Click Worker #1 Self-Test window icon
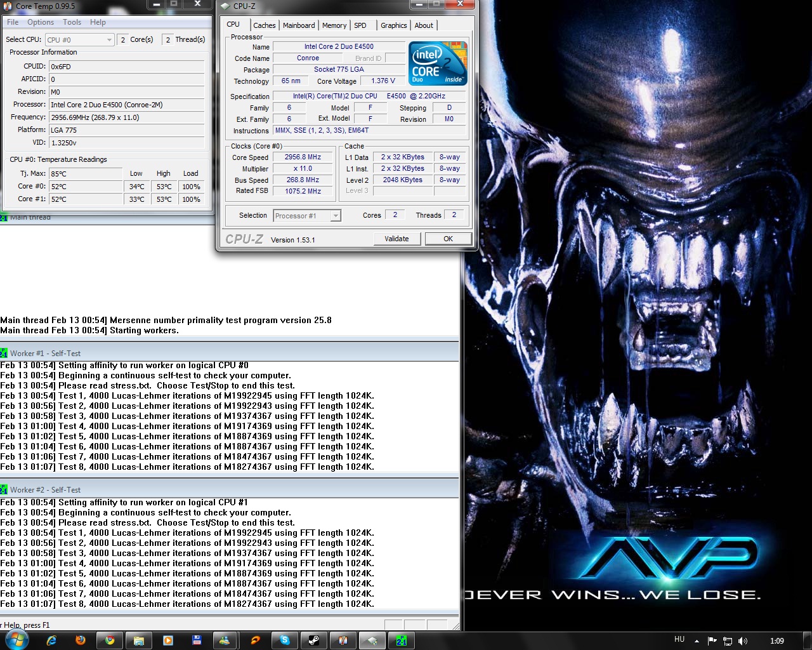Screen dimensions: 812x650 click(4, 353)
